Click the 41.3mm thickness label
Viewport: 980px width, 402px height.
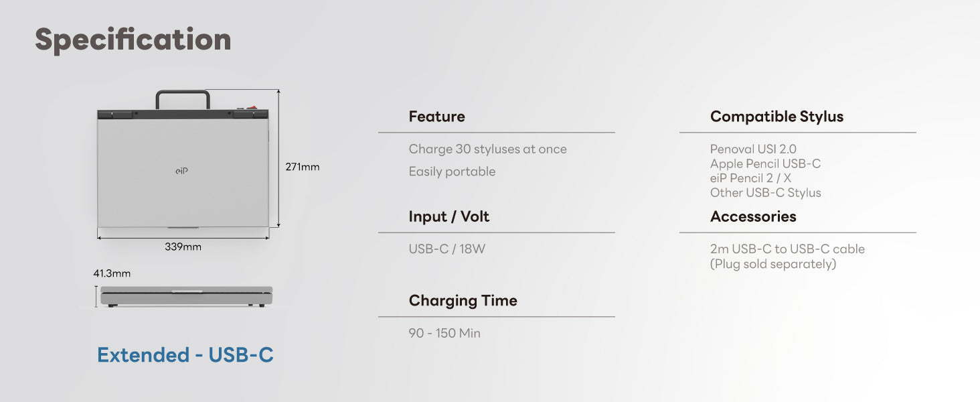pos(112,273)
